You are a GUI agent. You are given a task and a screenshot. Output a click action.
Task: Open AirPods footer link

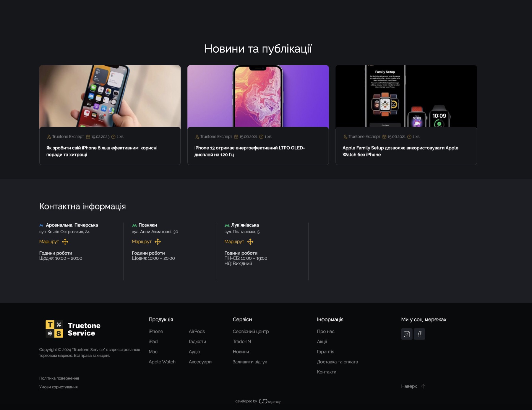(x=197, y=331)
